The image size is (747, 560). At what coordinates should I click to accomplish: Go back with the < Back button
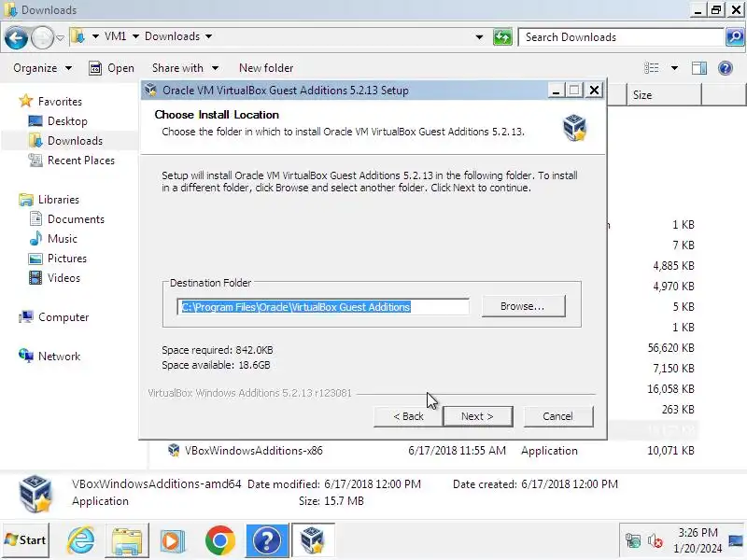pyautogui.click(x=408, y=416)
